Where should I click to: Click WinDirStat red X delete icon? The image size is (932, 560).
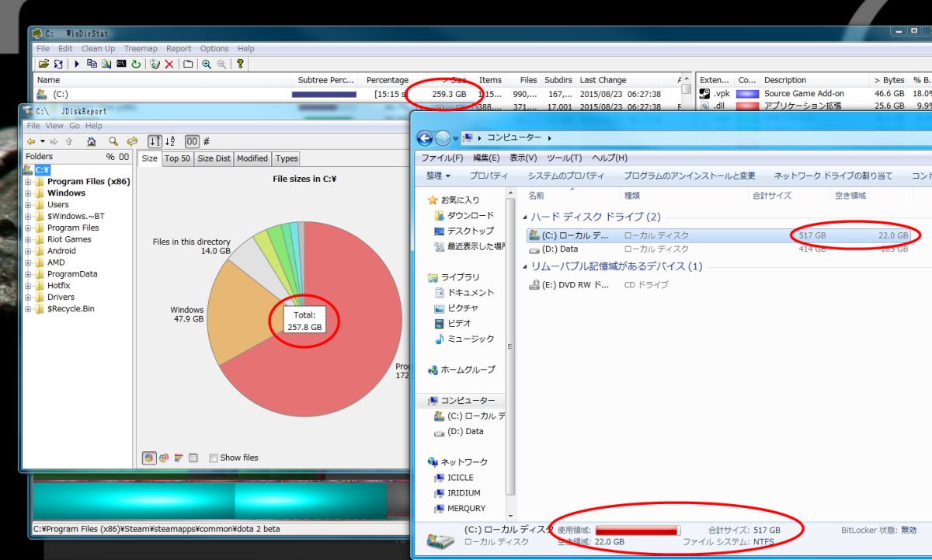click(169, 64)
